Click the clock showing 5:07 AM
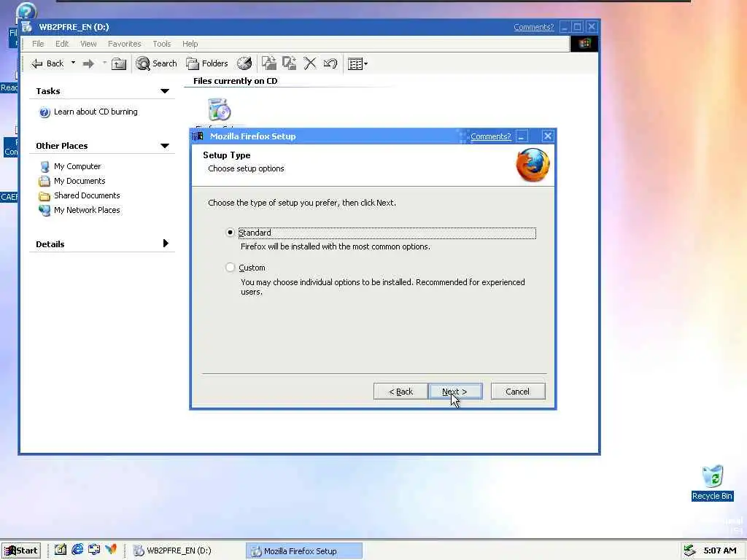The width and height of the screenshot is (747, 560). coord(720,551)
